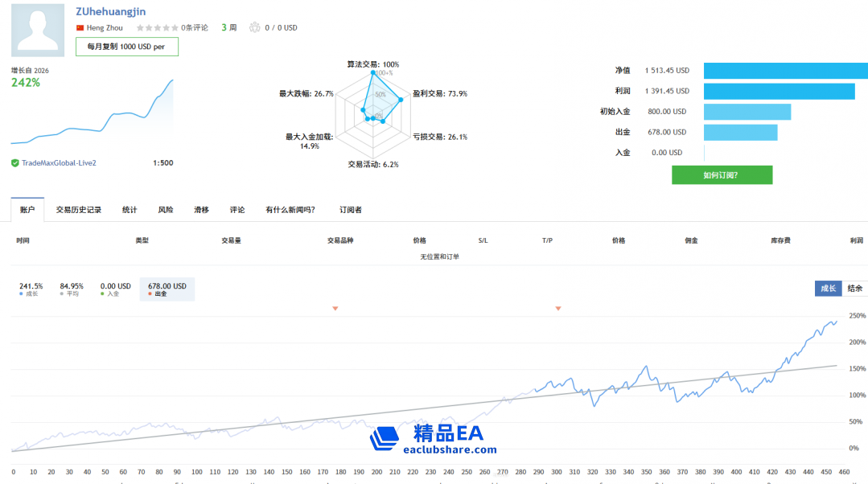Click the subscribers icon near 0 / 0 USD
Screen dimensions: 868x484
(x=257, y=27)
